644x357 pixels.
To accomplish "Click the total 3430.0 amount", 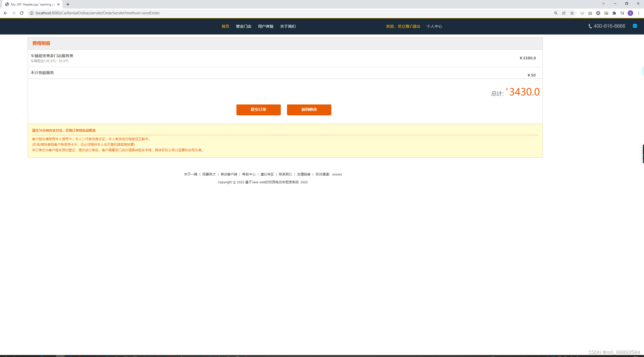I will tap(525, 92).
